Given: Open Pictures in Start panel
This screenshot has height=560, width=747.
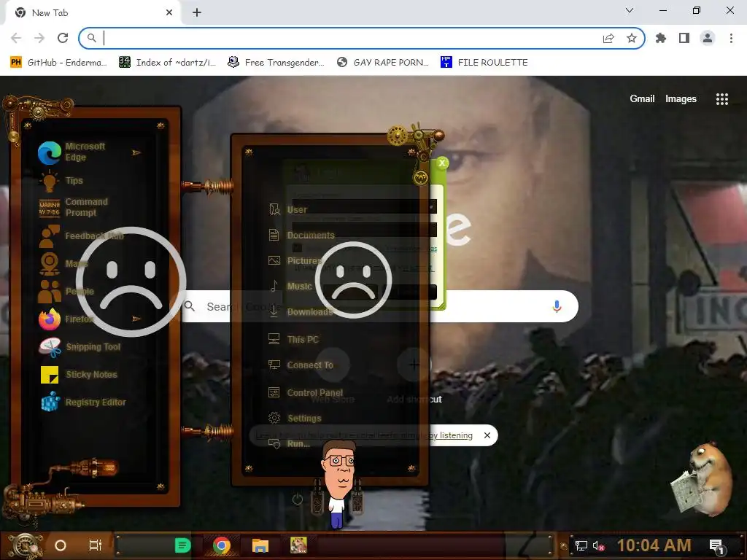Looking at the screenshot, I should tap(295, 260).
